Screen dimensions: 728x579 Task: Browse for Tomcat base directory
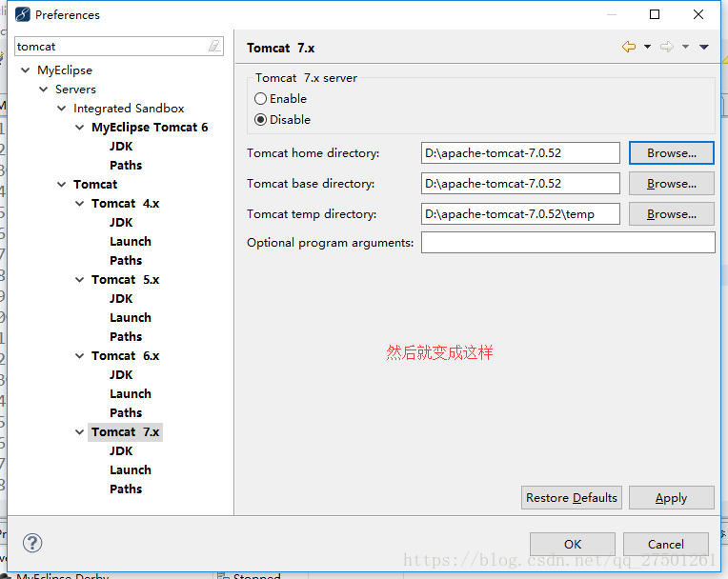[x=672, y=184]
